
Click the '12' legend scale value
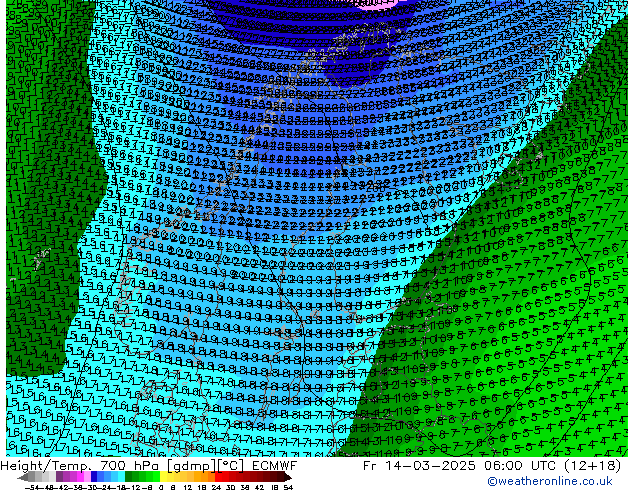click(187, 488)
